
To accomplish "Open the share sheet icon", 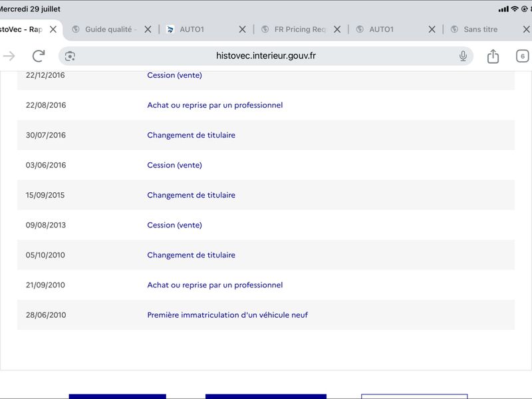I will coord(493,56).
